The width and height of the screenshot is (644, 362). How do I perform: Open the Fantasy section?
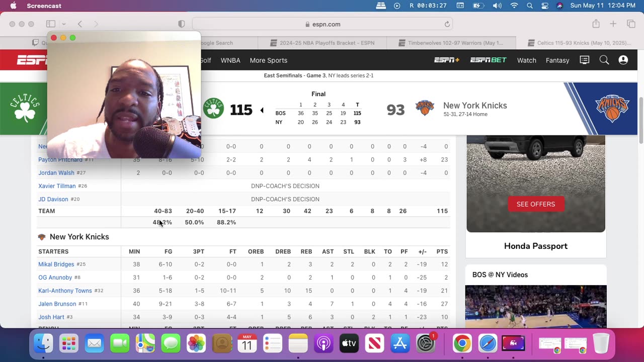(557, 60)
